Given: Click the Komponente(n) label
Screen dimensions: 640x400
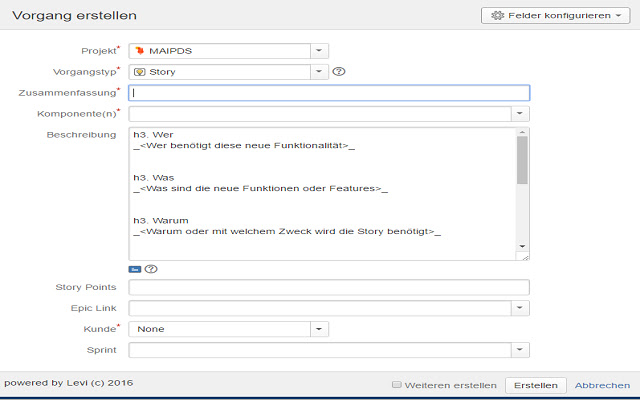Looking at the screenshot, I should click(77, 114).
